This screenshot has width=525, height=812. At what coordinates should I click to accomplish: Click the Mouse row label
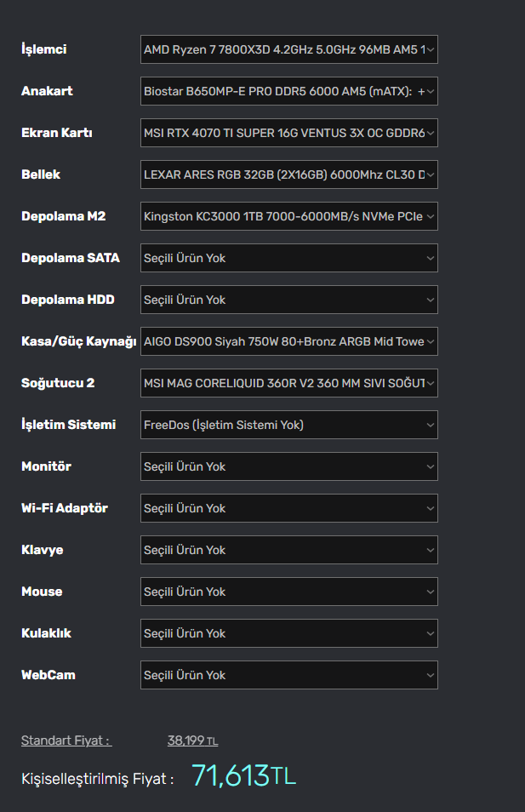(42, 592)
